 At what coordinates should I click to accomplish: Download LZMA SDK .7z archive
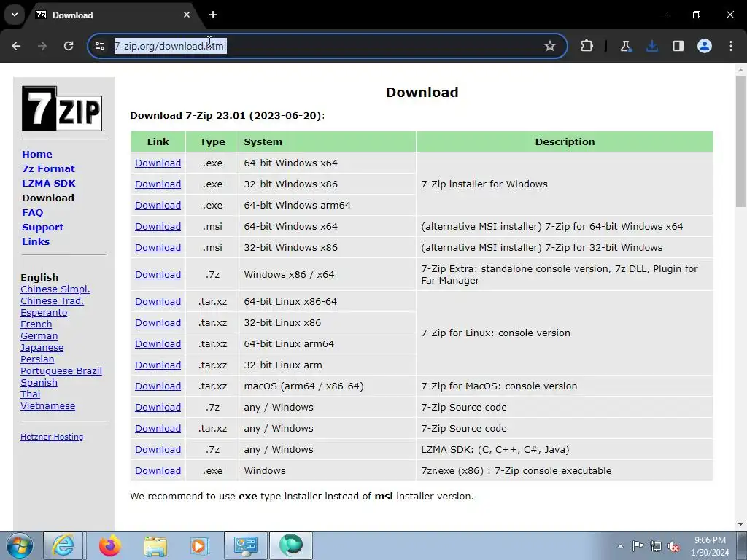(x=158, y=449)
